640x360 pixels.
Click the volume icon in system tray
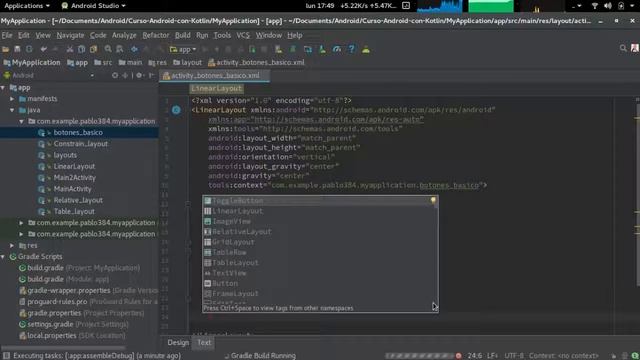(x=608, y=6)
